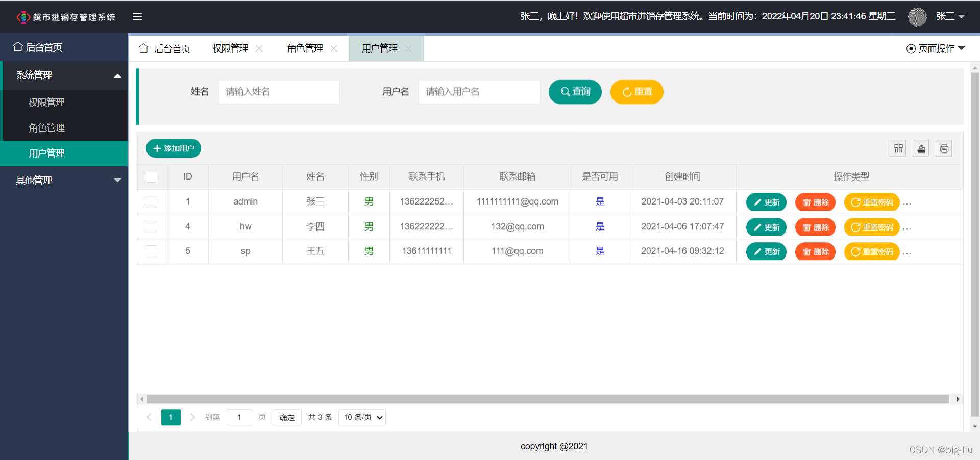980x460 pixels.
Task: Open the 10 条/页 page size dropdown
Action: (x=361, y=417)
